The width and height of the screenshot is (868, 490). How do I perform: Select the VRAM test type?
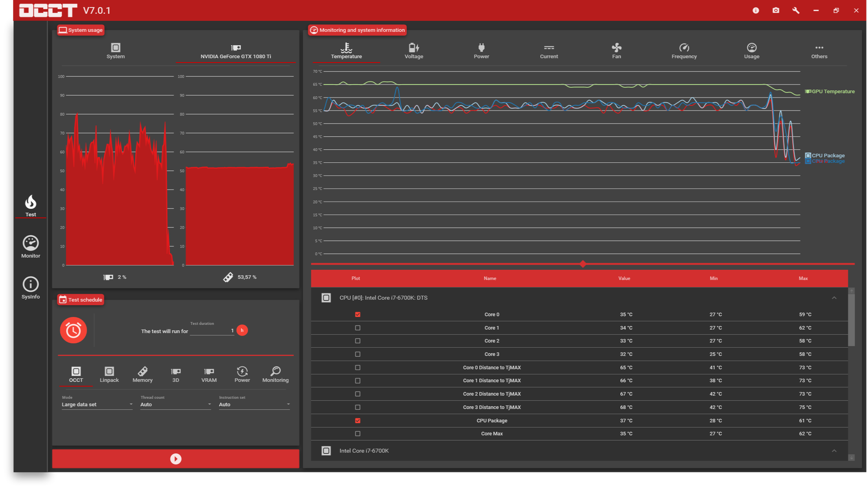pos(209,374)
